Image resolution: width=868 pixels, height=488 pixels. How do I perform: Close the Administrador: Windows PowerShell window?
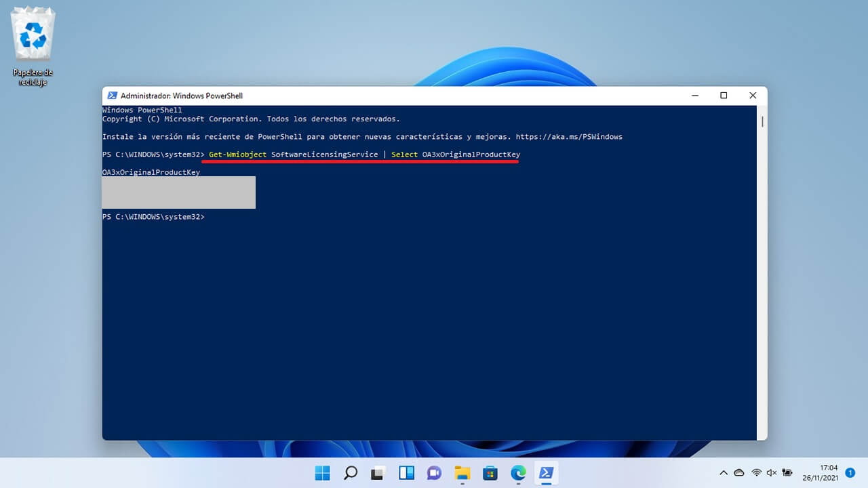(753, 96)
